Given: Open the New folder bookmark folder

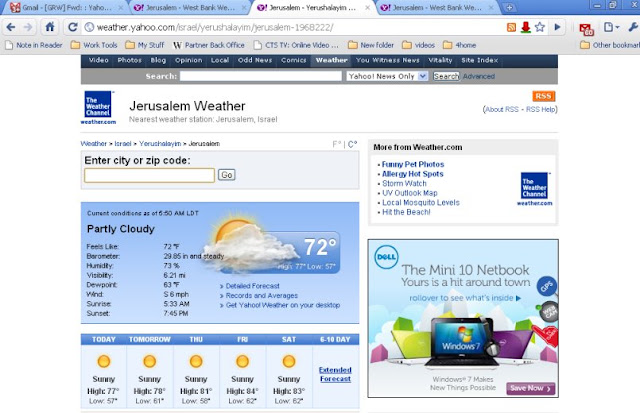Looking at the screenshot, I should 371,45.
